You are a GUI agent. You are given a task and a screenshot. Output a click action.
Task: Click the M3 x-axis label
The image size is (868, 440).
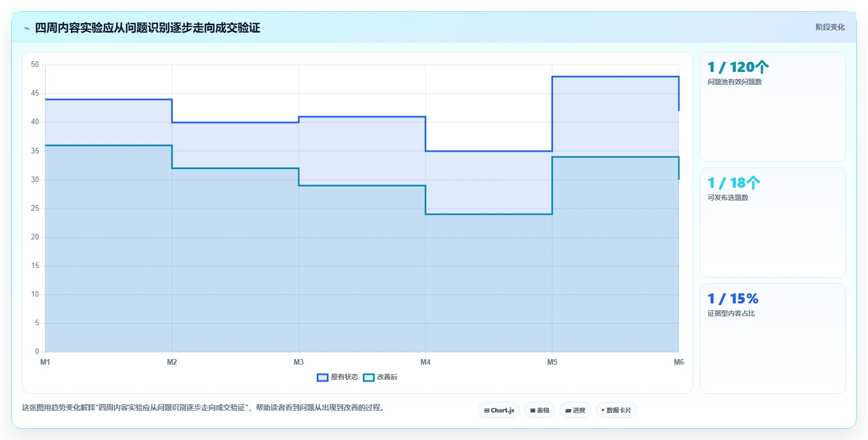coord(299,362)
